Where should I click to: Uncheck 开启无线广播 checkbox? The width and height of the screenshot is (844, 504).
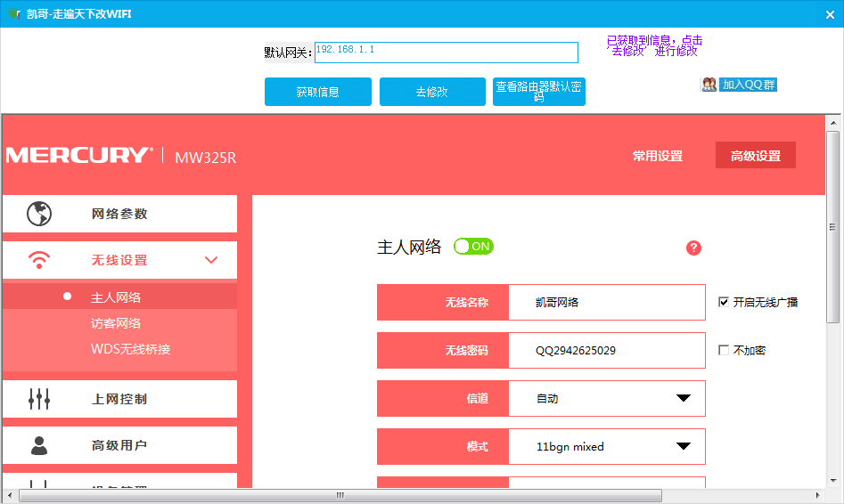coord(724,302)
